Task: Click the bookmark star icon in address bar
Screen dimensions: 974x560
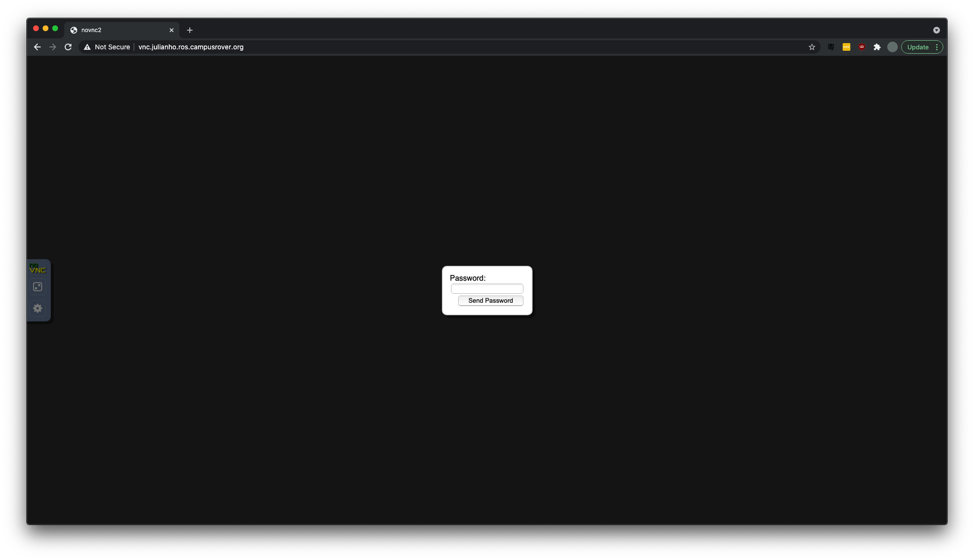Action: (812, 47)
